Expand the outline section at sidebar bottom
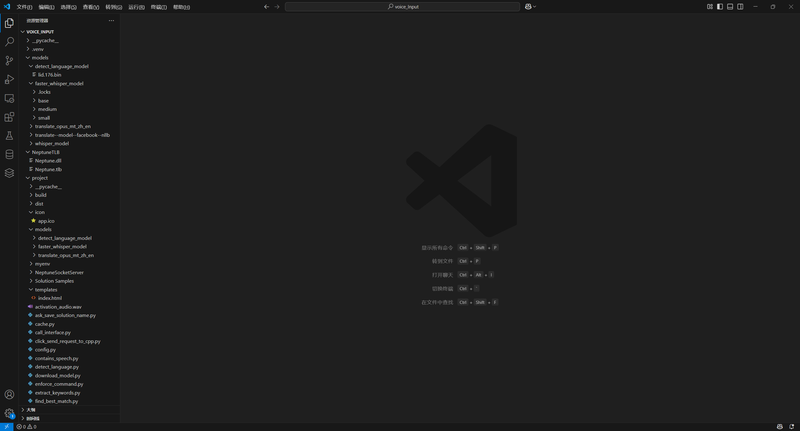Viewport: 800px width, 431px height. [69, 410]
